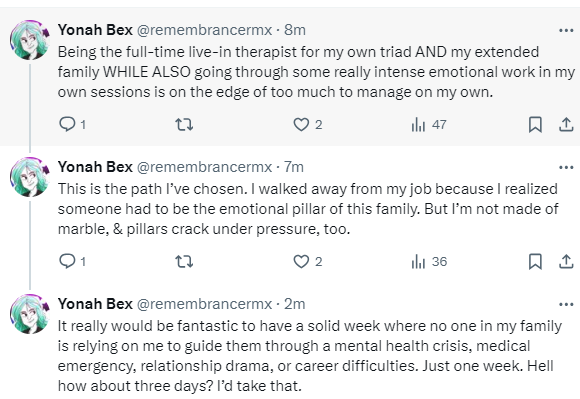Viewport: 580px width, 399px height.
Task: Like the 7m emotional pillar tweet
Action: (307, 261)
